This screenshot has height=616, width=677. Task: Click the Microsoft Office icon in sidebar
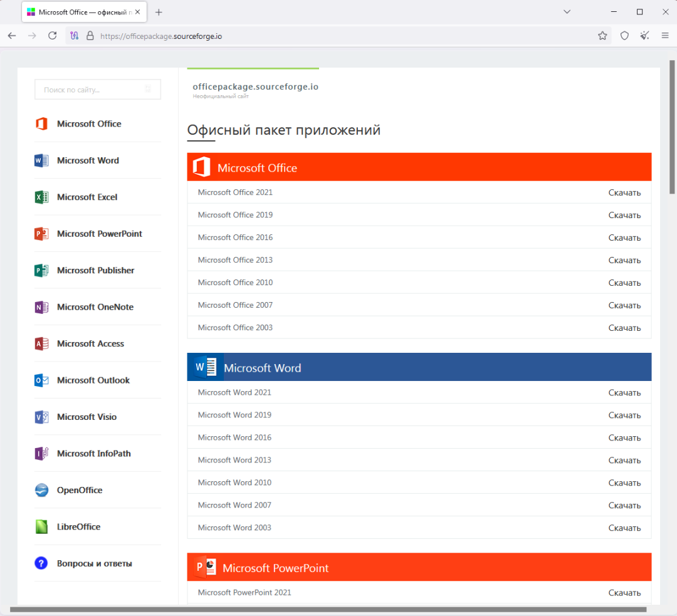pos(41,124)
